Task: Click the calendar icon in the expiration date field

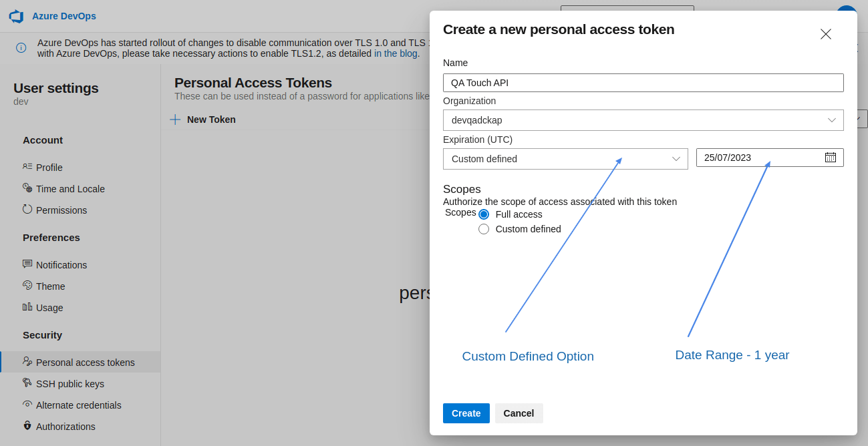Action: (830, 157)
